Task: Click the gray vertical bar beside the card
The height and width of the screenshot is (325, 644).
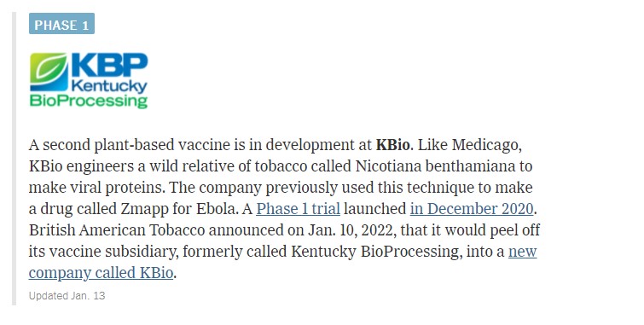Action: (x=14, y=159)
